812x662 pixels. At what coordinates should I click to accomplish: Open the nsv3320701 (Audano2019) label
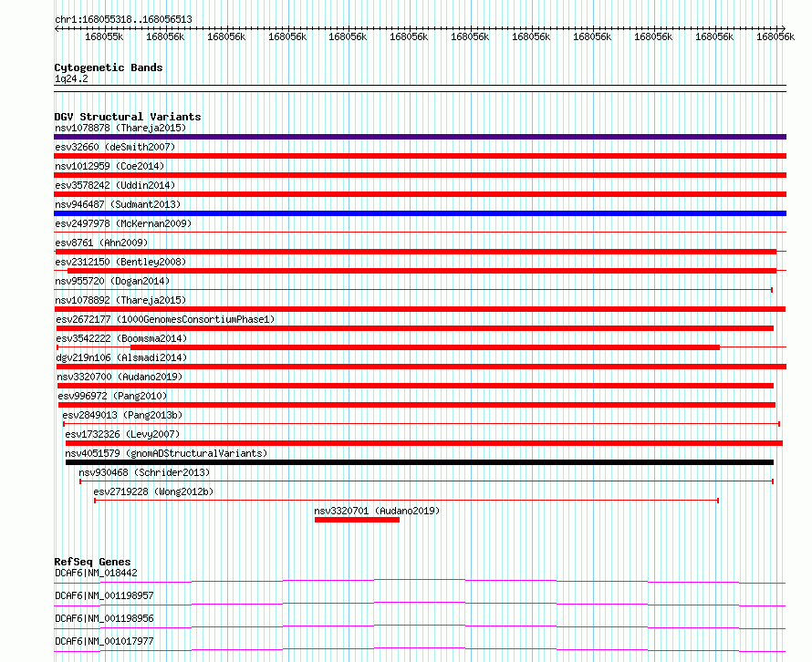(x=377, y=511)
